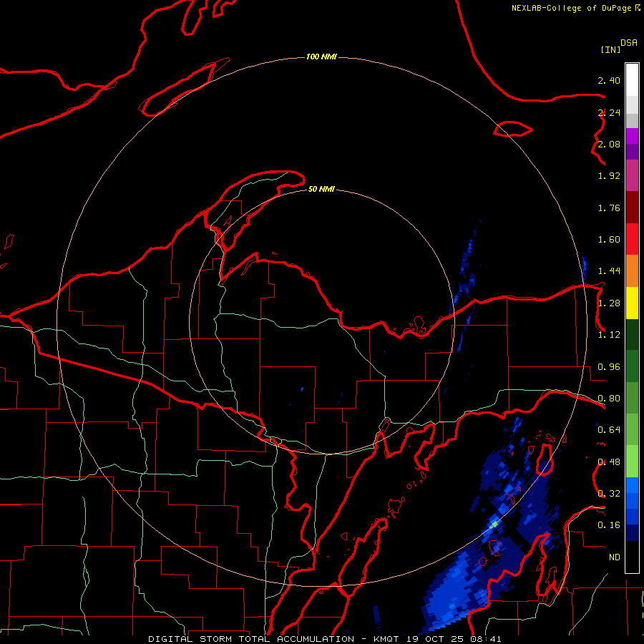Click the yellow-green peak accumulation pixel on radar
The image size is (644, 644).
495,524
